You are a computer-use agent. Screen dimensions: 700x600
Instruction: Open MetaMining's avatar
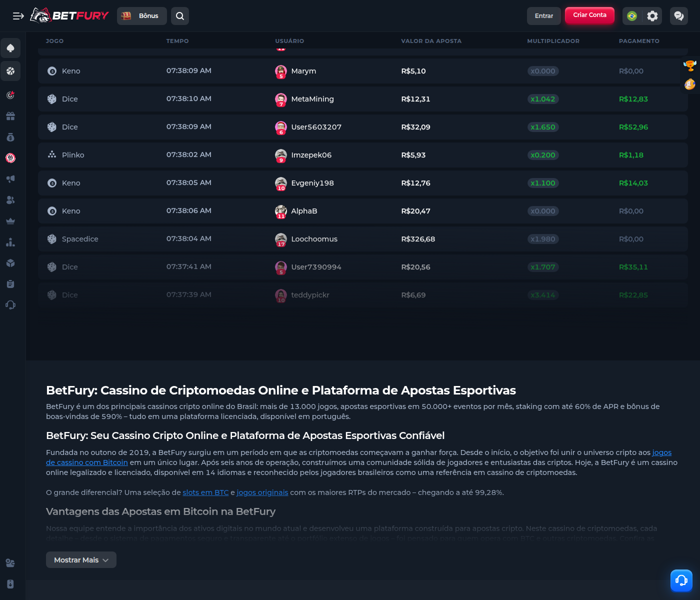click(x=281, y=99)
